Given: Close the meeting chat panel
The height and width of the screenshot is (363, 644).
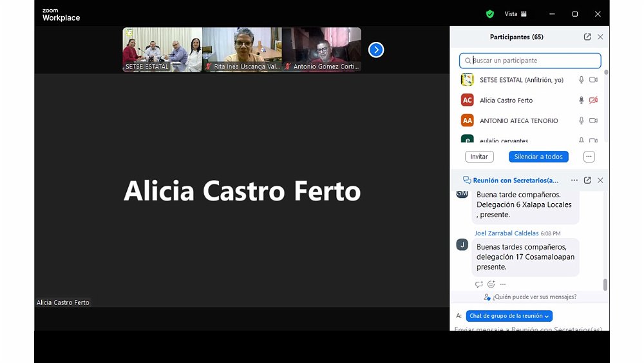Looking at the screenshot, I should [x=600, y=181].
